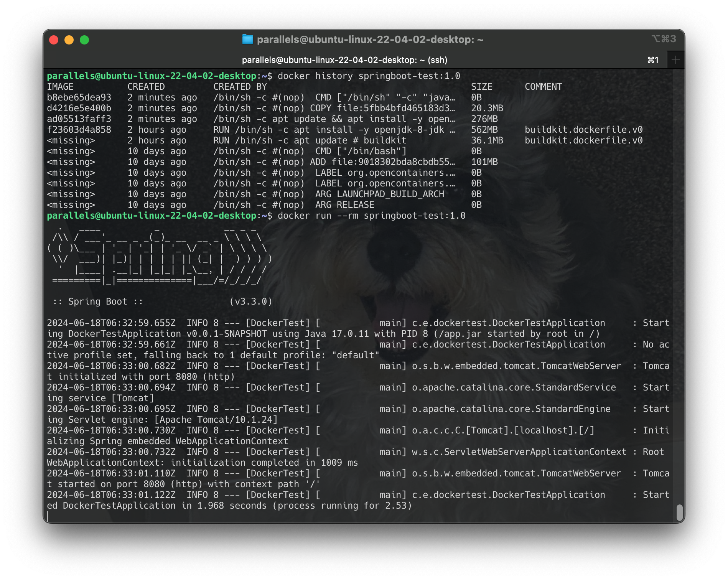Viewport: 728px width, 580px height.
Task: Click the 20.3MB size value
Action: coord(487,108)
